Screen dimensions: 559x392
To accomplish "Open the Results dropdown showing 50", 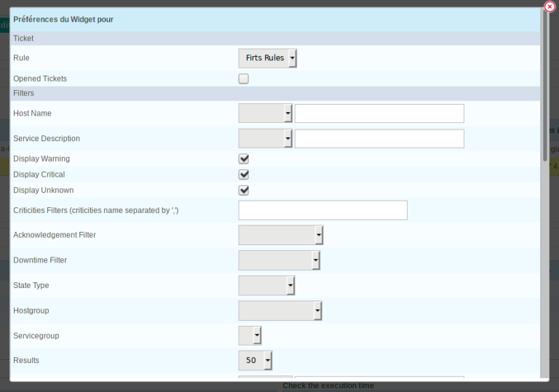I will pos(255,360).
